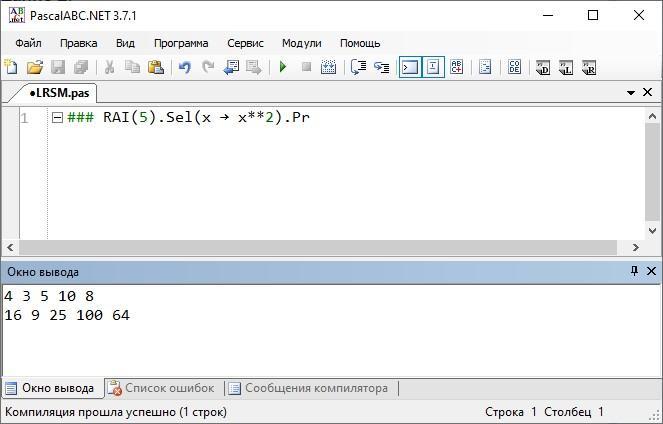Image resolution: width=663 pixels, height=424 pixels.
Task: Open the Программа menu
Action: pos(181,43)
